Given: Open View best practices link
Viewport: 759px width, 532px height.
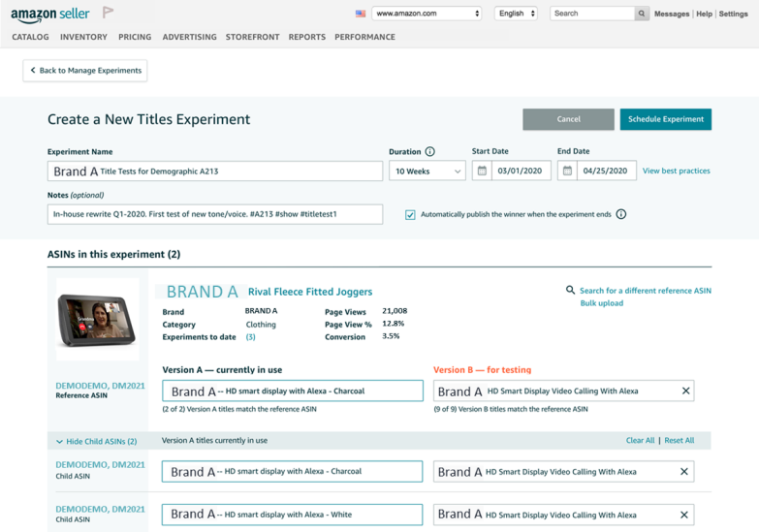Looking at the screenshot, I should tap(677, 171).
